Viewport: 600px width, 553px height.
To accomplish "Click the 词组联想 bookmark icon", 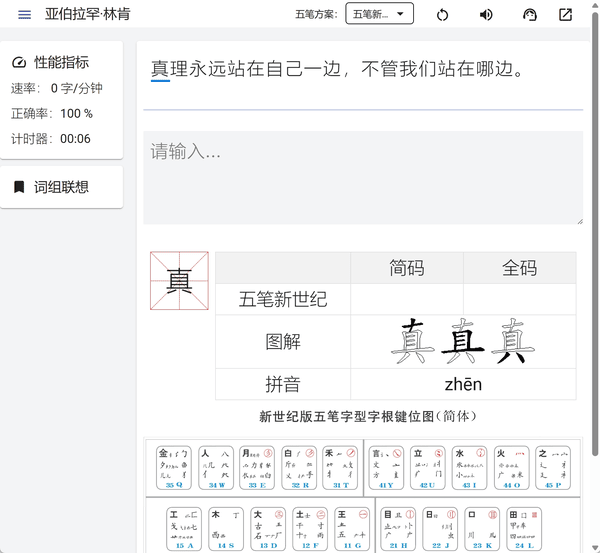I will pos(18,187).
